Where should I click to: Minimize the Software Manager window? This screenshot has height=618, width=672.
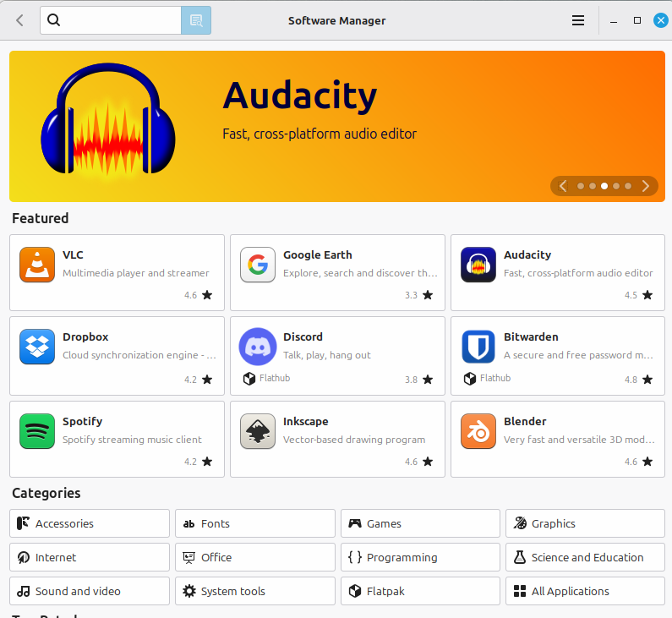tap(614, 20)
